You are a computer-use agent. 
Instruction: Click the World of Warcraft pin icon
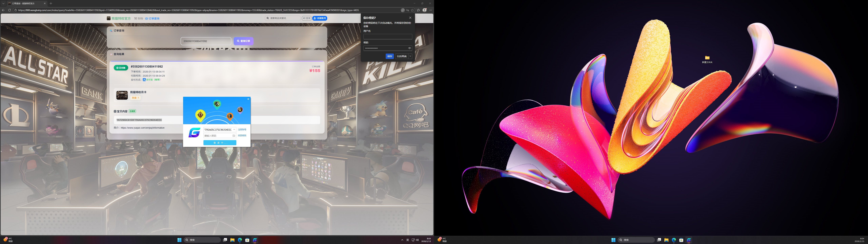240,110
